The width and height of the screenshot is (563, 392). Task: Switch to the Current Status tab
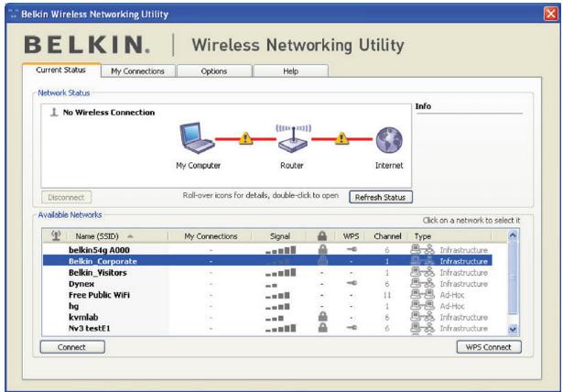(x=61, y=70)
